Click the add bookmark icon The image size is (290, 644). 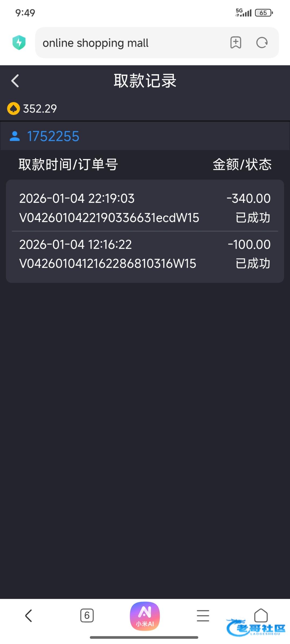[x=235, y=43]
